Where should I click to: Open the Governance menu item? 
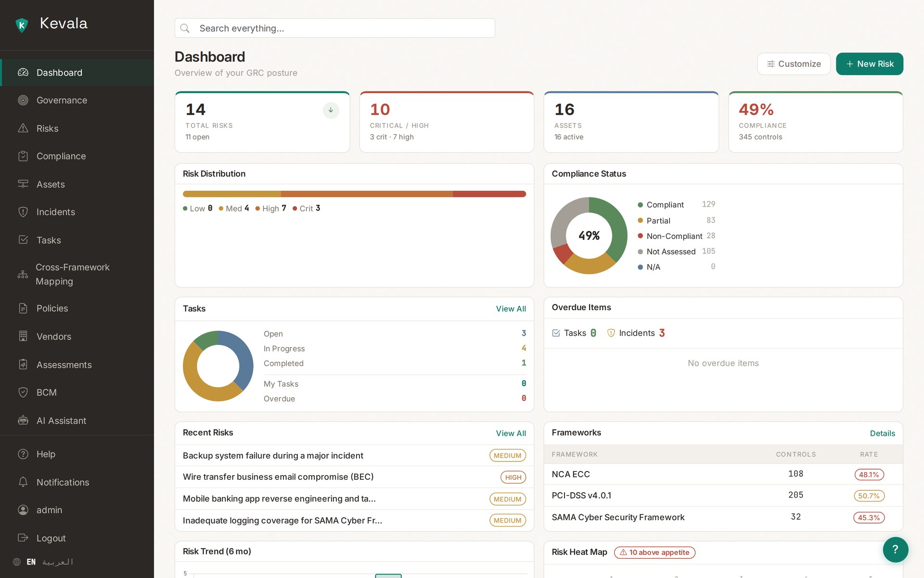(x=77, y=100)
